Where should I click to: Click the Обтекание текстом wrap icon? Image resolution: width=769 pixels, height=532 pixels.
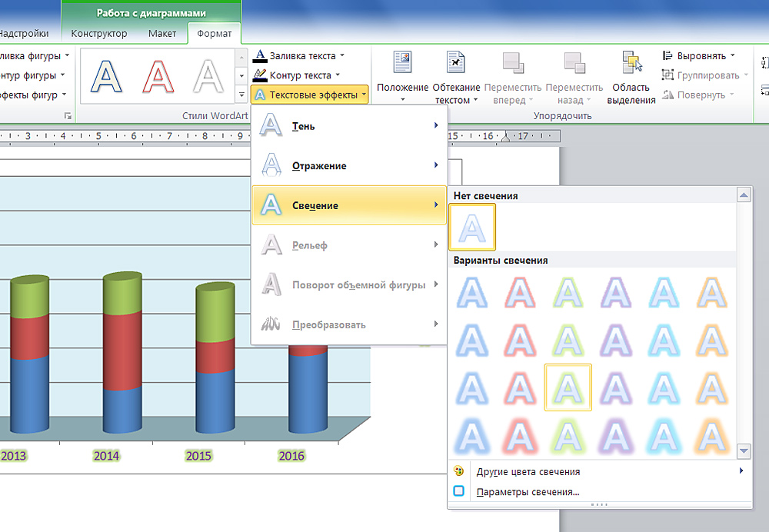point(456,63)
